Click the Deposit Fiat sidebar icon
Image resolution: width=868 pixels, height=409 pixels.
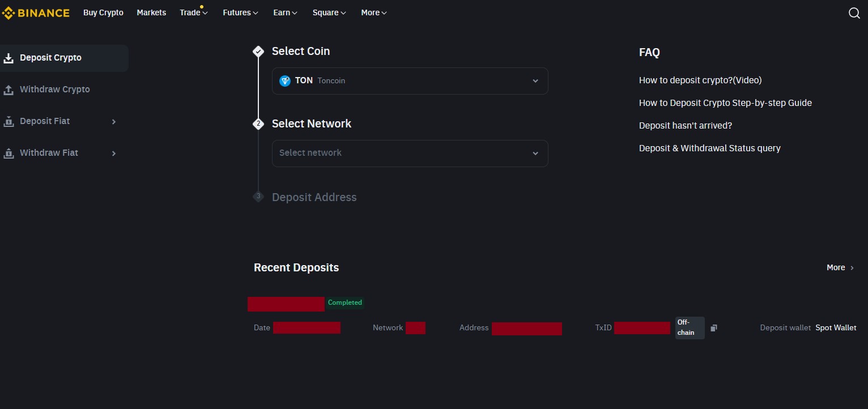point(8,121)
